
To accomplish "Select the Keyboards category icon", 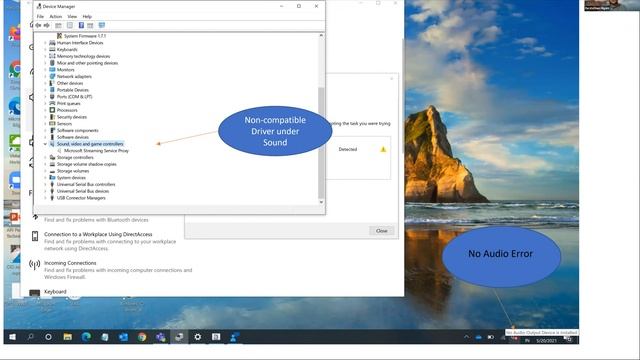I will [x=52, y=49].
